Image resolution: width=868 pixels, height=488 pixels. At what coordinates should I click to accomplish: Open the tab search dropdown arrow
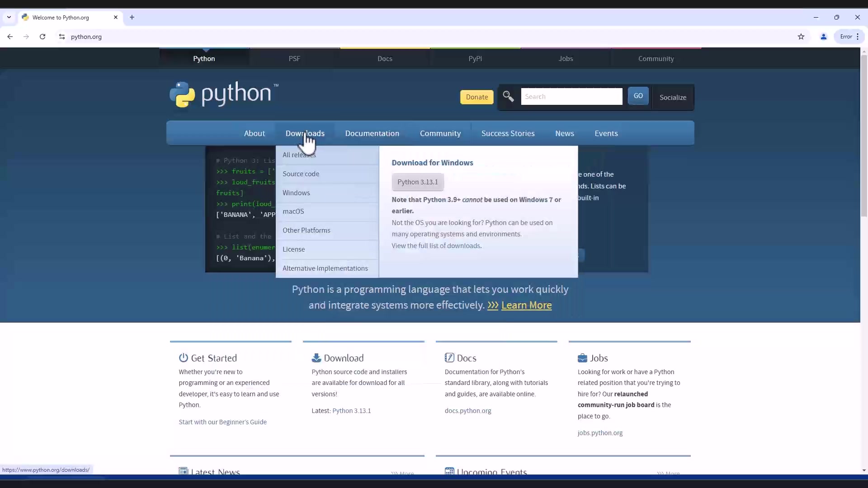click(9, 17)
